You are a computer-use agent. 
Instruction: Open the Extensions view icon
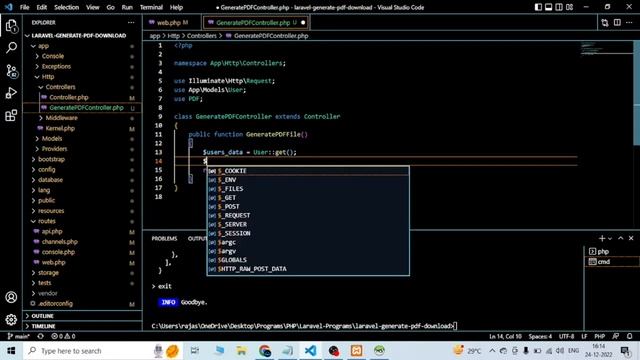(x=11, y=116)
